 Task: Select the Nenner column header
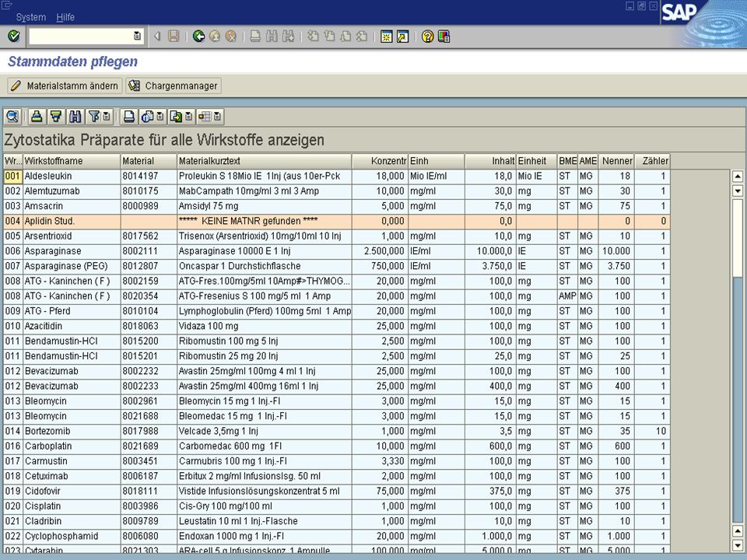pyautogui.click(x=616, y=161)
